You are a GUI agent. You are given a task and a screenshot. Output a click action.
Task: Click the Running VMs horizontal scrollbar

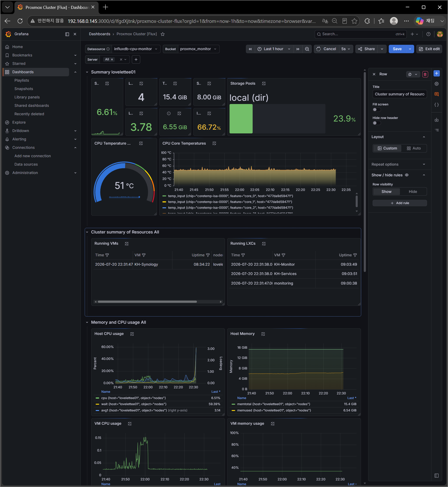click(147, 302)
